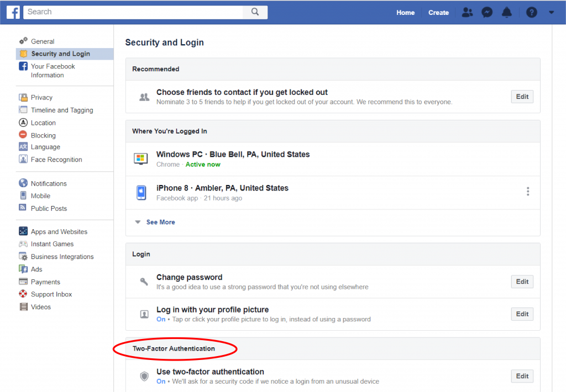Click the Security and Login badge icon
Image resolution: width=566 pixels, height=392 pixels.
pyautogui.click(x=23, y=54)
